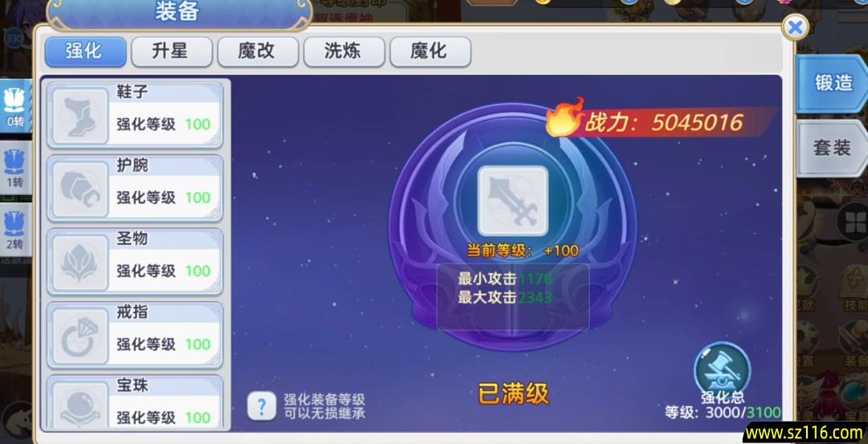Switch to the 升星 tab
The image size is (868, 444).
172,52
